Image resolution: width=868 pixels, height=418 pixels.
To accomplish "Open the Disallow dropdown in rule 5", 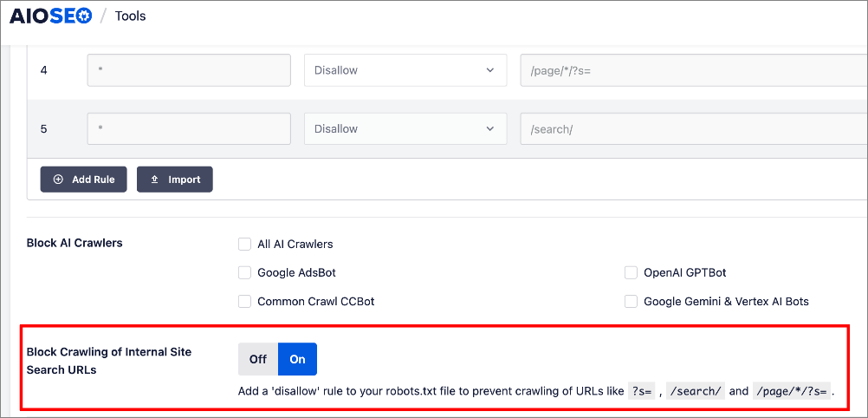I will pos(405,128).
